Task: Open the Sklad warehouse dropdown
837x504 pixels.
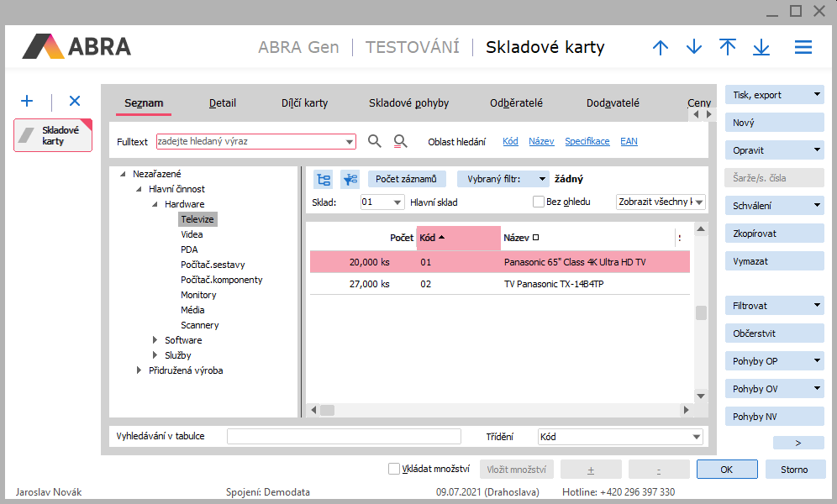Action: tap(397, 202)
